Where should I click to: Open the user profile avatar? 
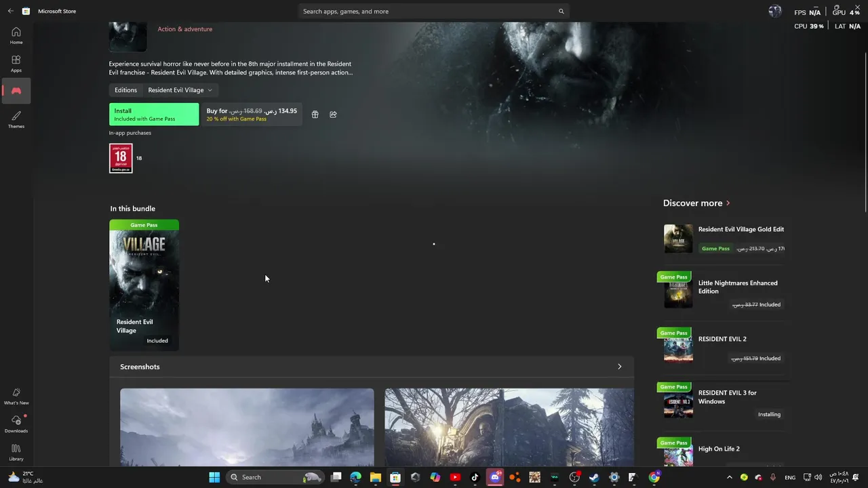click(x=775, y=12)
